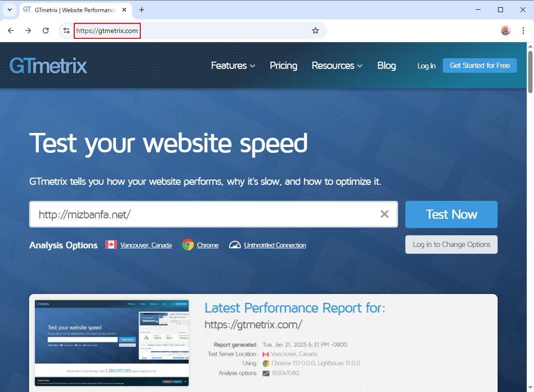The width and height of the screenshot is (534, 392).
Task: Open the Pricing page
Action: [x=284, y=65]
